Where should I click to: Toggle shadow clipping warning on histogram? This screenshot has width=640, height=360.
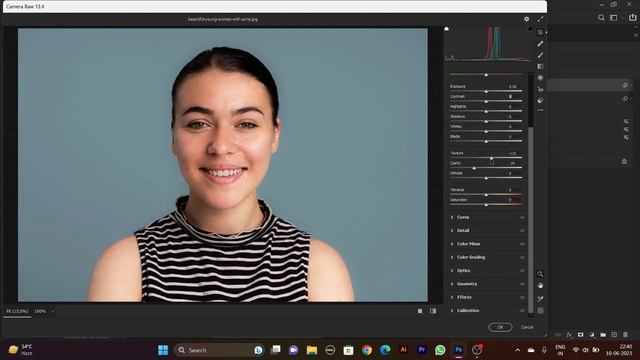[447, 29]
